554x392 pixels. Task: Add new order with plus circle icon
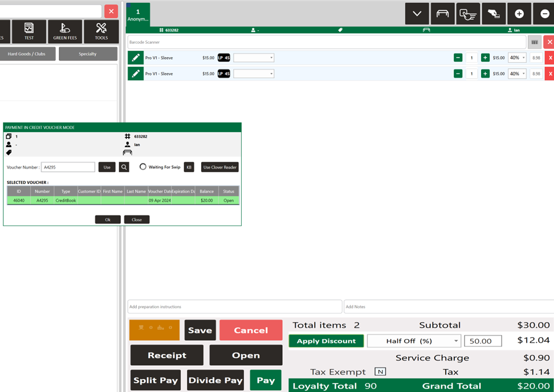coord(519,14)
